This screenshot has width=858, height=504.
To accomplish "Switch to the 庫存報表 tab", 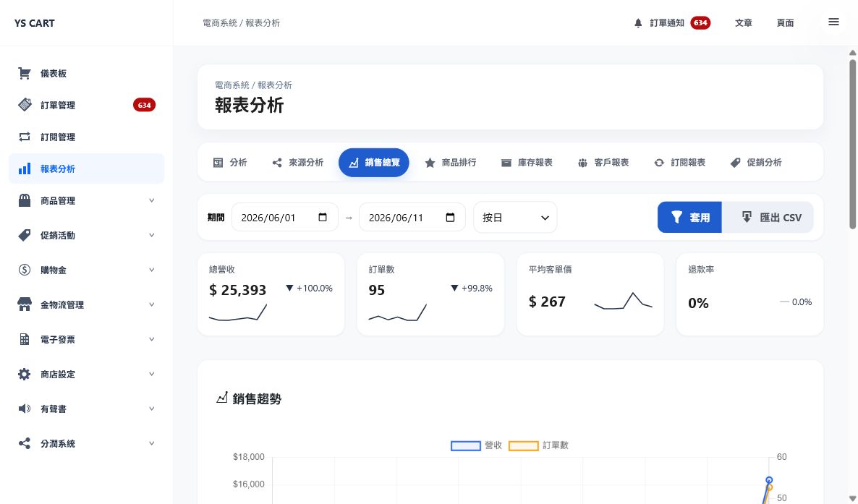I will coord(527,163).
